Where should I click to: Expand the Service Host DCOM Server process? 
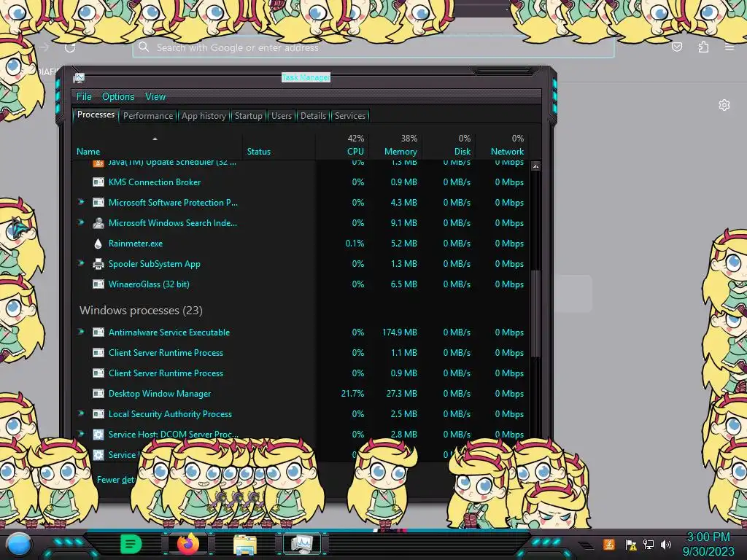(x=82, y=434)
